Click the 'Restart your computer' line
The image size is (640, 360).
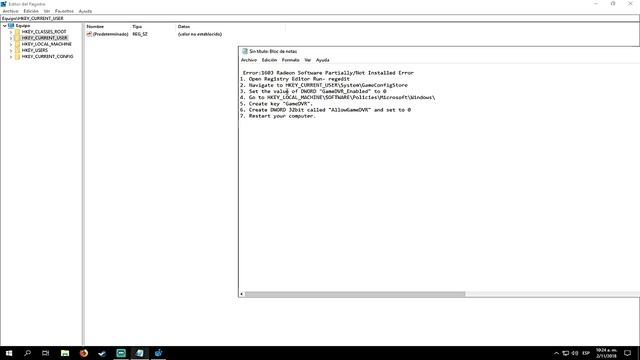tap(278, 116)
